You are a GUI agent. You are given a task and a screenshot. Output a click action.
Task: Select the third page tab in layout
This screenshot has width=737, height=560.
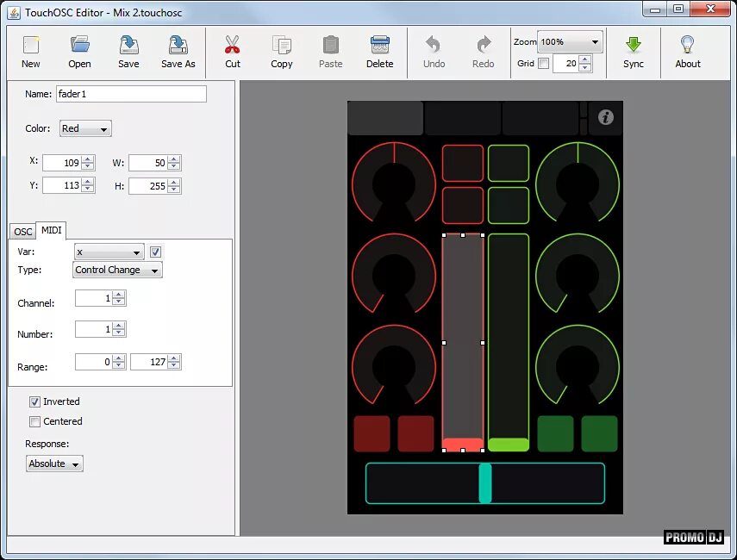tap(540, 118)
